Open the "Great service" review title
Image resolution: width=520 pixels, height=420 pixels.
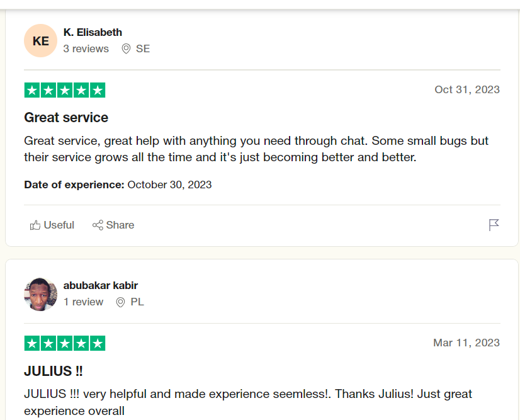pos(66,118)
